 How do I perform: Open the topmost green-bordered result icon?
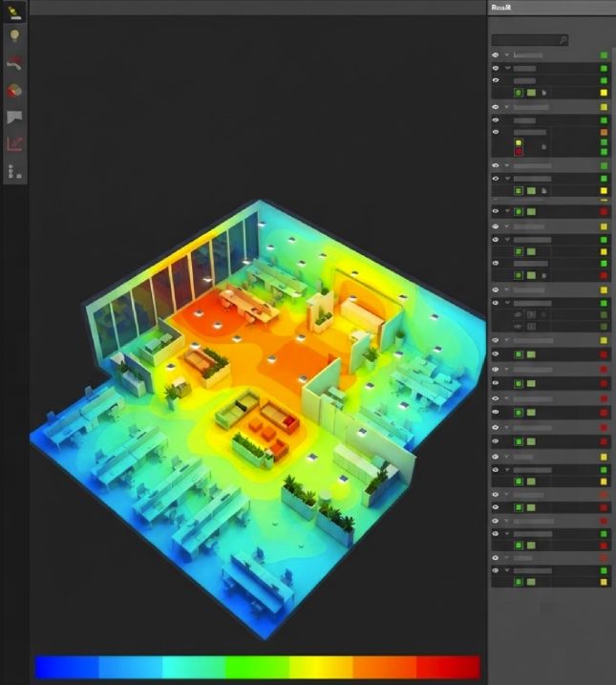(519, 93)
